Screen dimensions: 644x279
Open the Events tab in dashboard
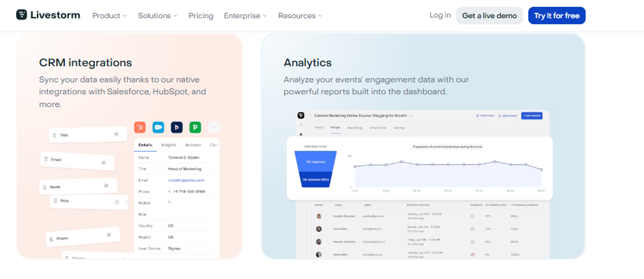pyautogui.click(x=319, y=128)
